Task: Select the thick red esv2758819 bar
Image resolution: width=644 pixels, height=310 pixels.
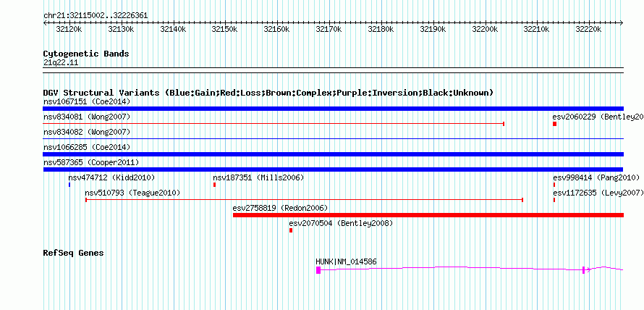Action: click(x=428, y=215)
